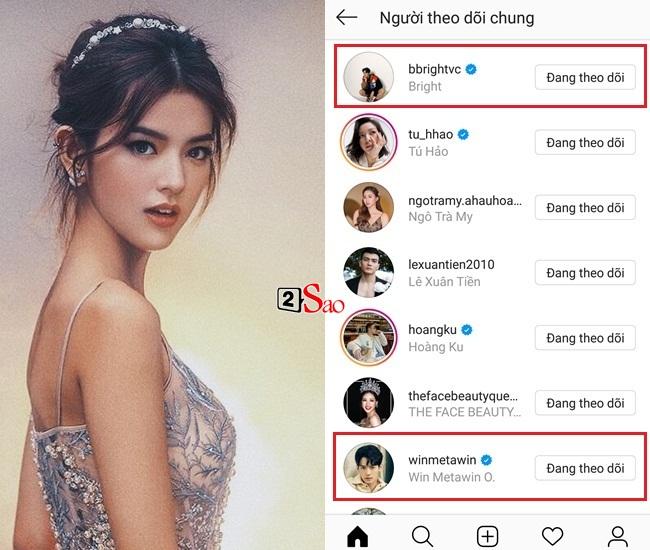Open the profile person icon
The height and width of the screenshot is (550, 650).
[618, 536]
